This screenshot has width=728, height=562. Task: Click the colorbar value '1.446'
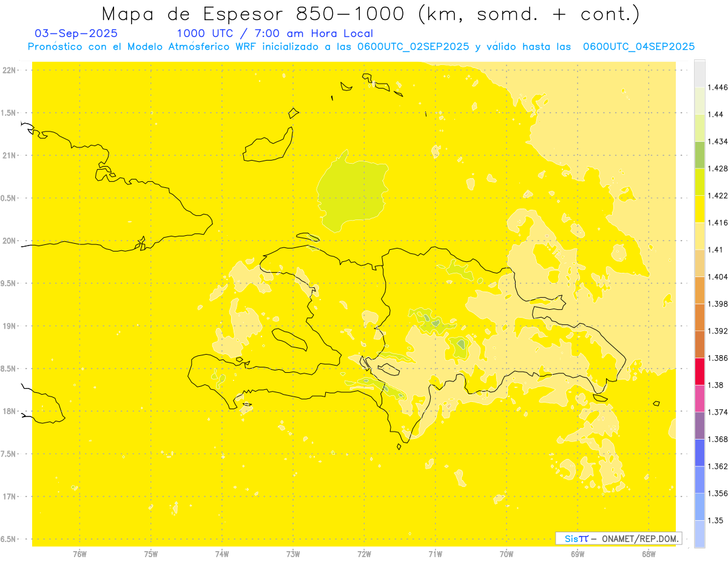click(718, 87)
